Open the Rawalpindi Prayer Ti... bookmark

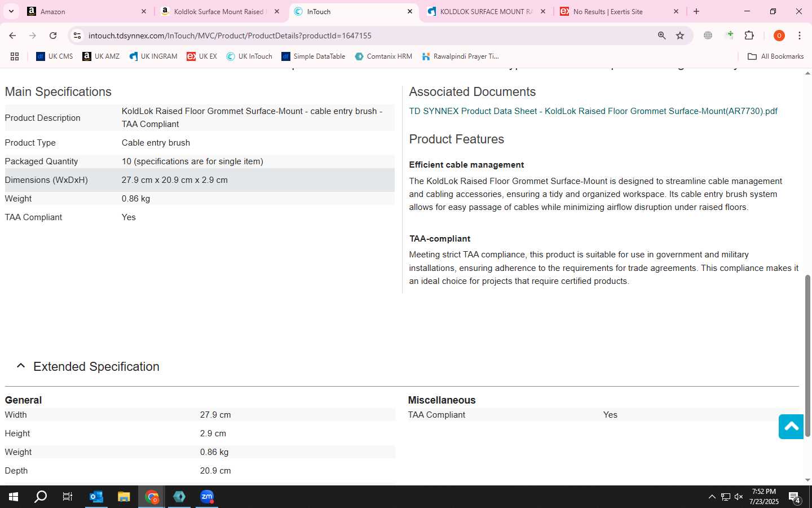click(x=460, y=56)
